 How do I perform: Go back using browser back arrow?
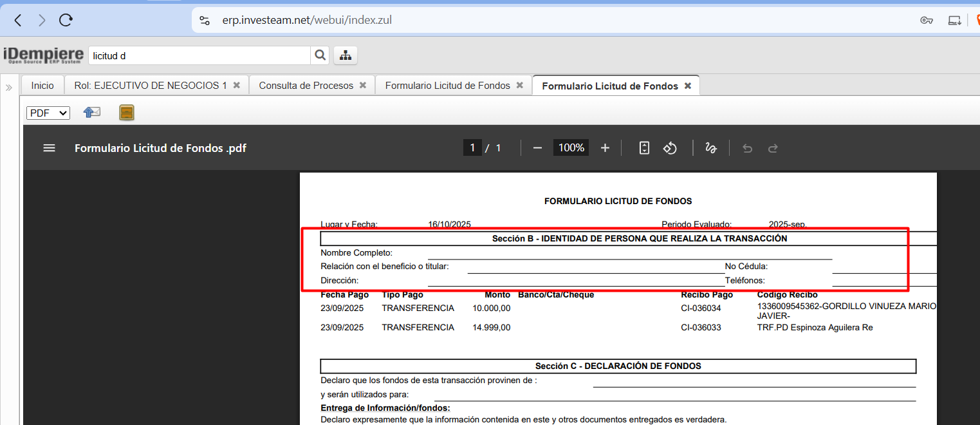click(x=18, y=20)
